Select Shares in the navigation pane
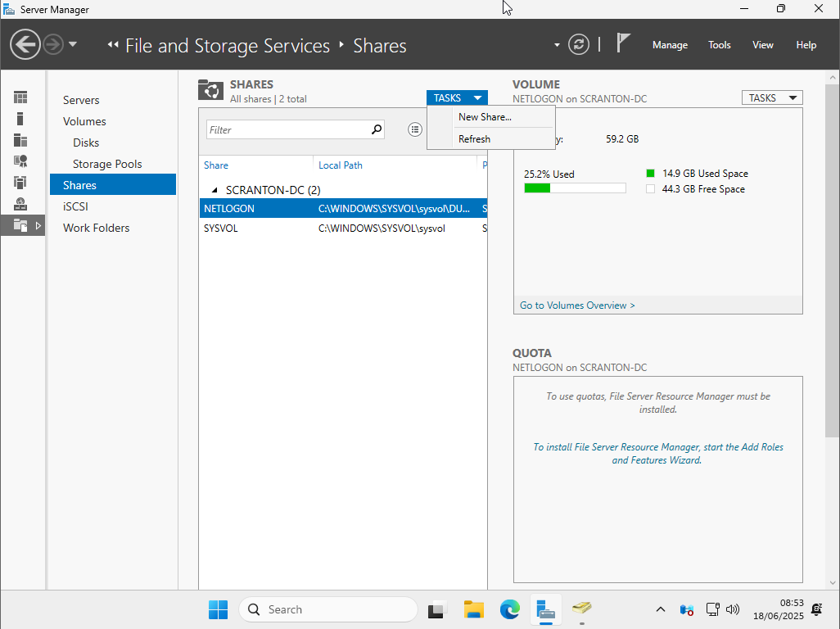The height and width of the screenshot is (629, 840). [112, 185]
